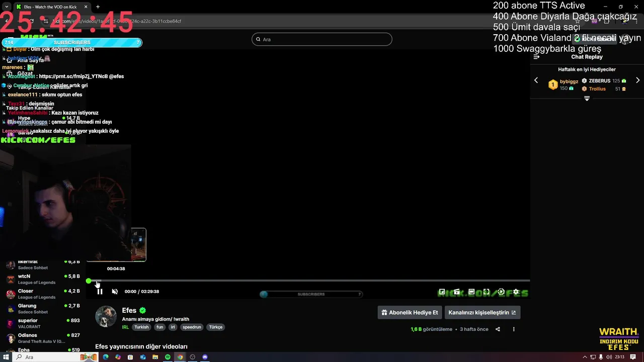Click the green verified badge next to Efes
The height and width of the screenshot is (362, 644).
(x=143, y=311)
